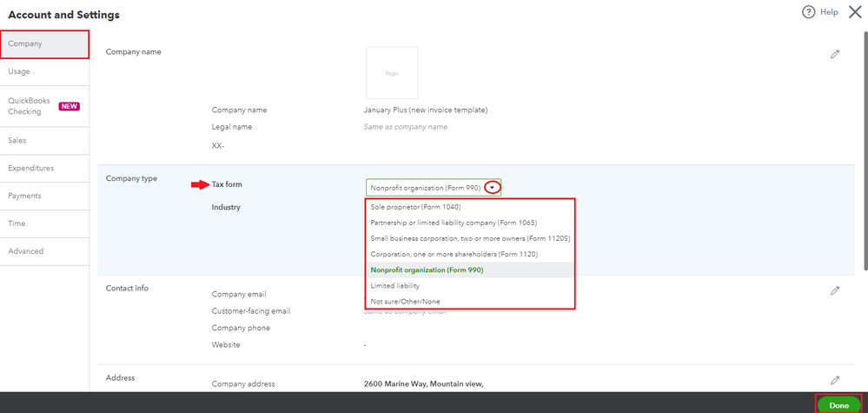
Task: Click the '2600 Marine Way, Mountain view,' address
Action: click(x=424, y=383)
